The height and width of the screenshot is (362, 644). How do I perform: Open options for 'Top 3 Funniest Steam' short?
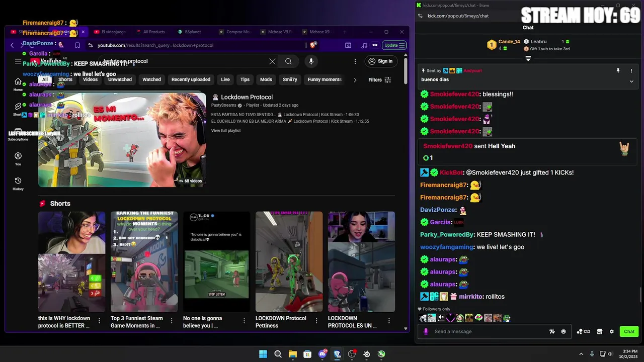tap(172, 321)
